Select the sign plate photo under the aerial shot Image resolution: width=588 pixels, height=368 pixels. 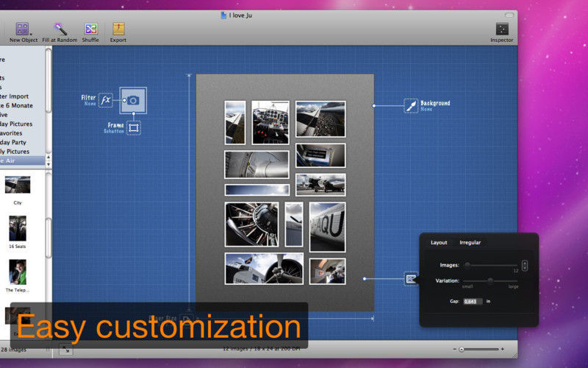click(x=320, y=155)
